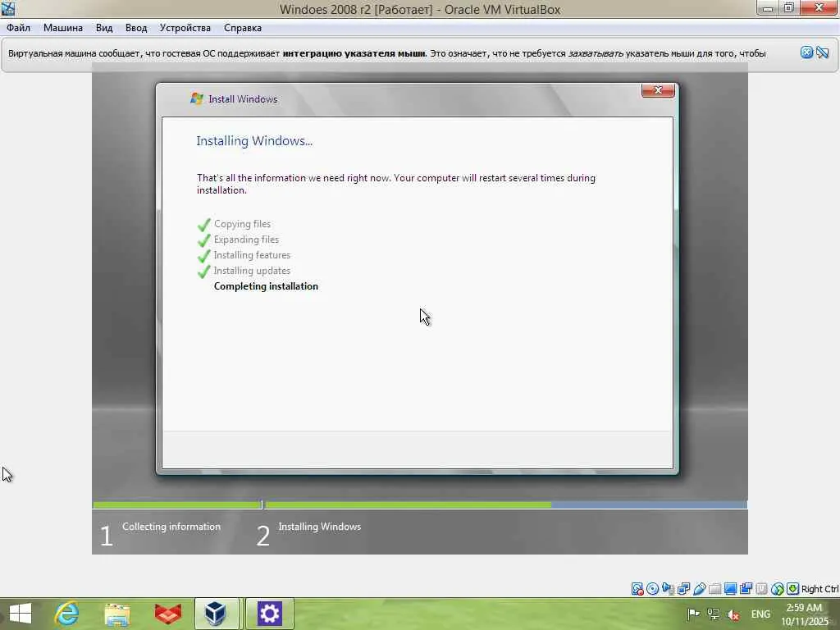Click the video capture indicator icon
The height and width of the screenshot is (630, 840).
tap(746, 589)
